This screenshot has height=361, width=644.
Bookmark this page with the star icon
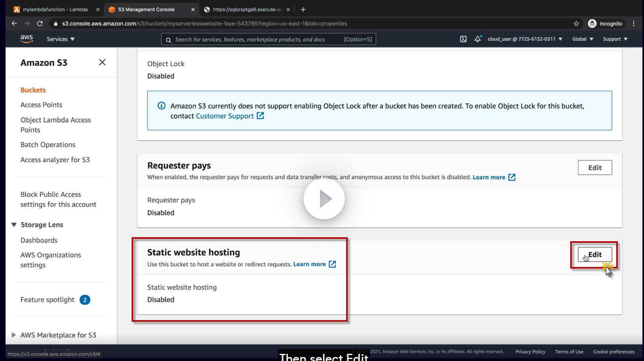tap(576, 23)
